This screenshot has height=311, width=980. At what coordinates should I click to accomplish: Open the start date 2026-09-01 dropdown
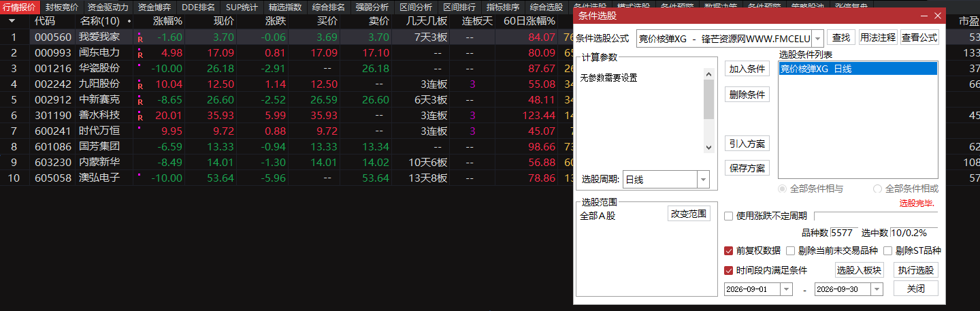tap(787, 289)
